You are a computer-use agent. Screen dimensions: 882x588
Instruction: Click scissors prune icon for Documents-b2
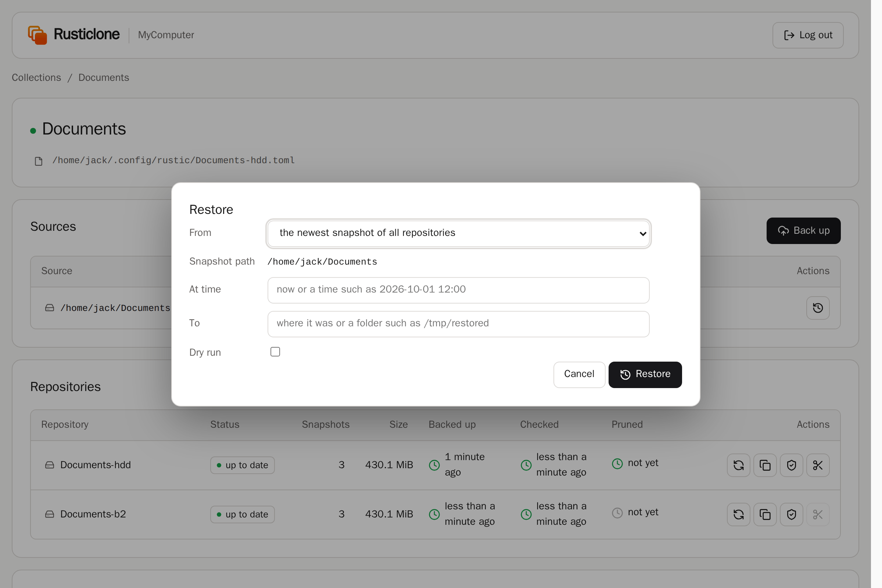coord(817,514)
